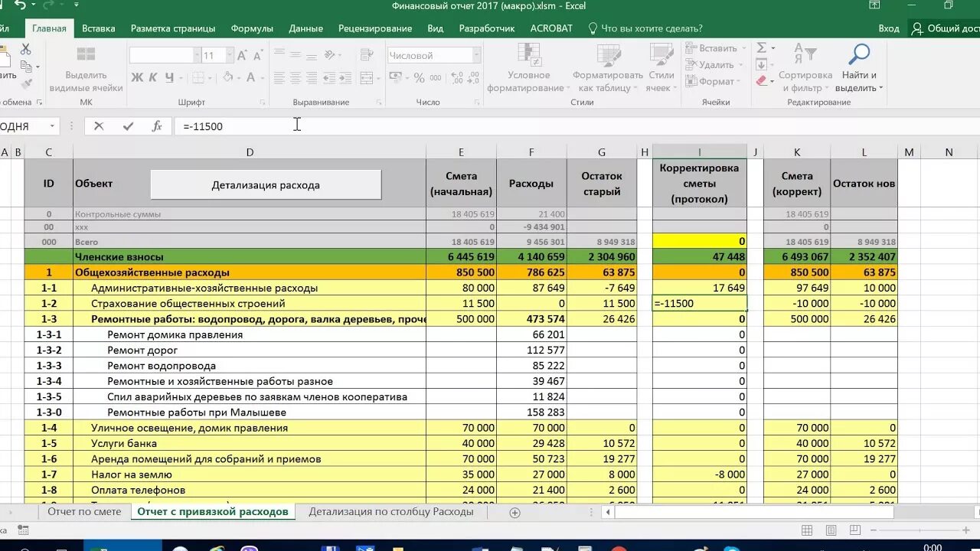Decrease indent icon in alignment group
Image resolution: width=980 pixels, height=551 pixels.
330,78
